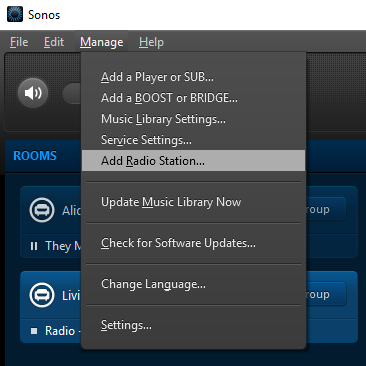Click the room icon beside Alic

(x=42, y=210)
